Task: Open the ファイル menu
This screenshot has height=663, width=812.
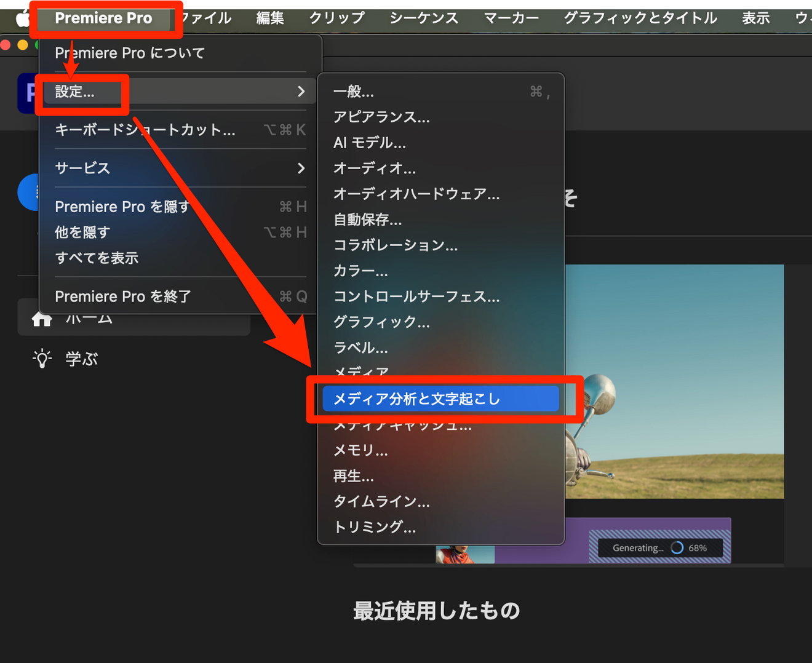Action: coord(207,18)
